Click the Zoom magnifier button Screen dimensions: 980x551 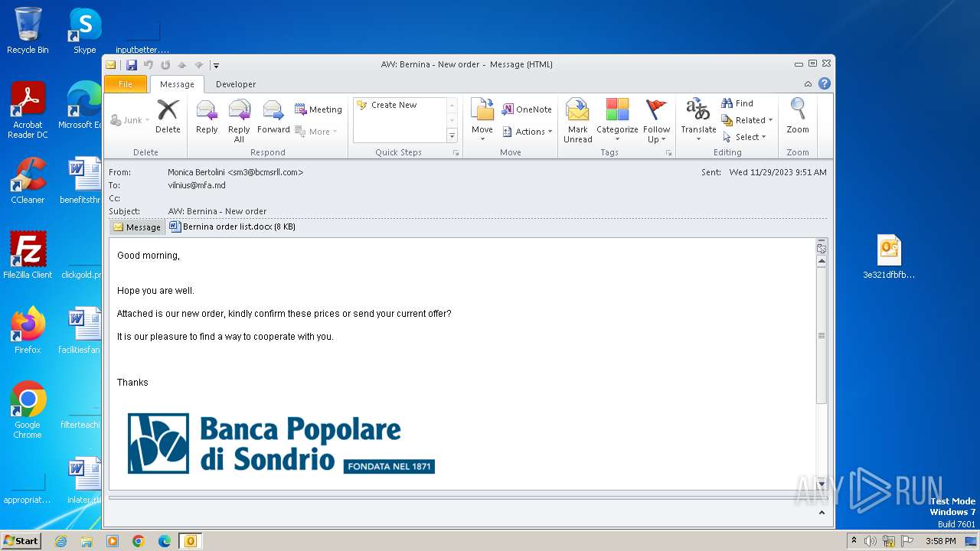click(798, 118)
